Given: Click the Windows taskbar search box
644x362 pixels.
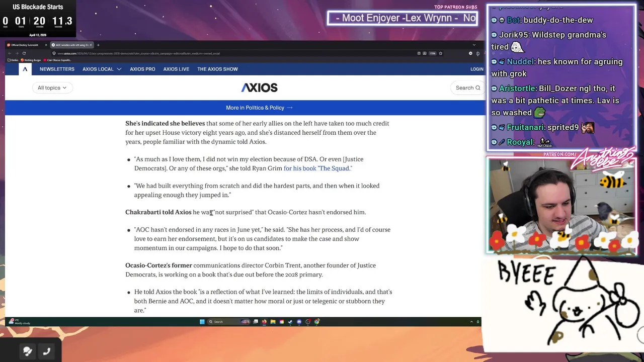Looking at the screenshot, I should [x=229, y=322].
